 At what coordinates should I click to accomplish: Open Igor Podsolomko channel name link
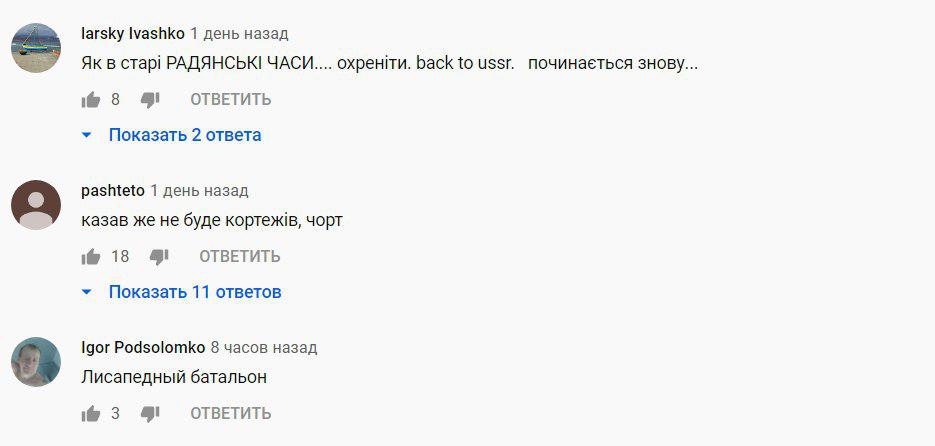pos(143,347)
